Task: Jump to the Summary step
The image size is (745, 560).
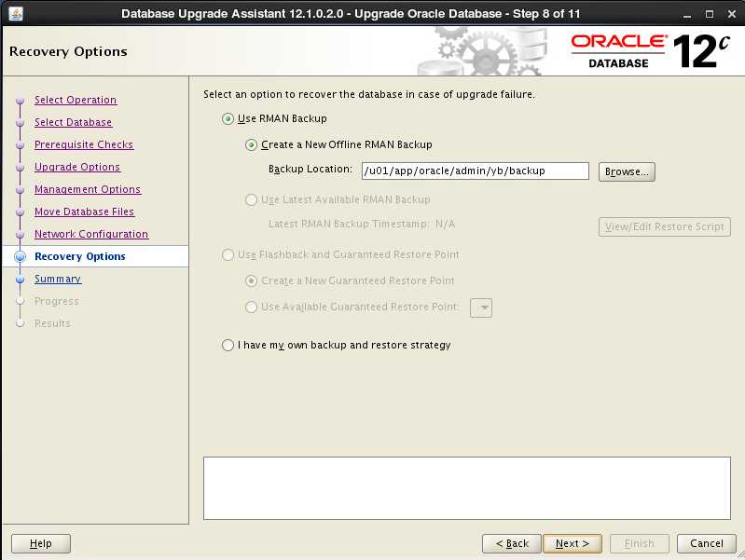Action: [x=58, y=279]
